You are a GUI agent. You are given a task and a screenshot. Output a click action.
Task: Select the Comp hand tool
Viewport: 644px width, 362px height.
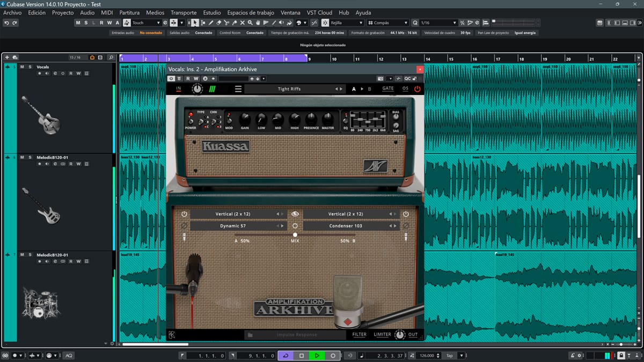coord(258,23)
